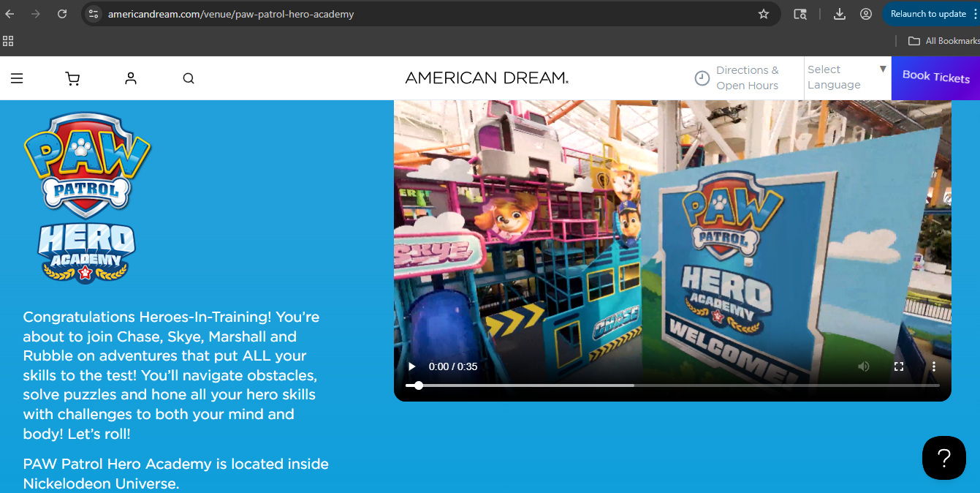
Task: Open browser downloads
Action: click(840, 14)
